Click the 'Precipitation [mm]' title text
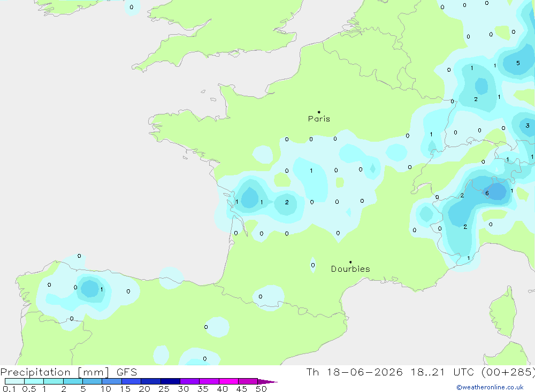 point(55,372)
